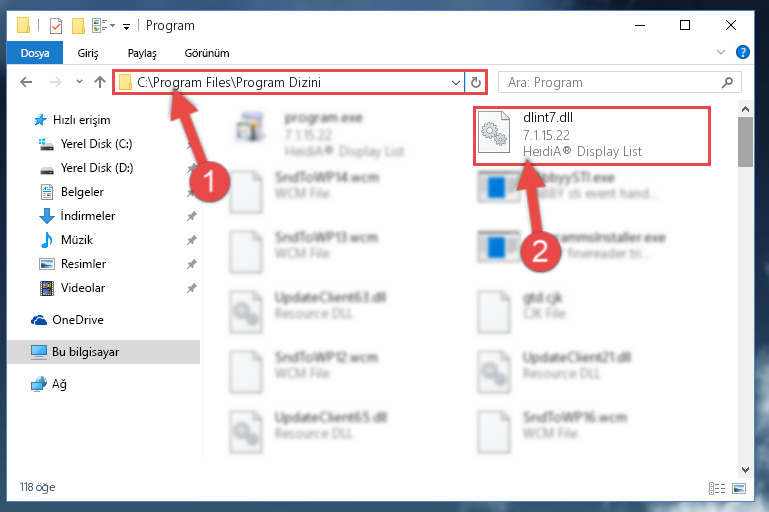Image resolution: width=769 pixels, height=512 pixels.
Task: Open İndirmeler in the navigation pane
Action: point(88,216)
